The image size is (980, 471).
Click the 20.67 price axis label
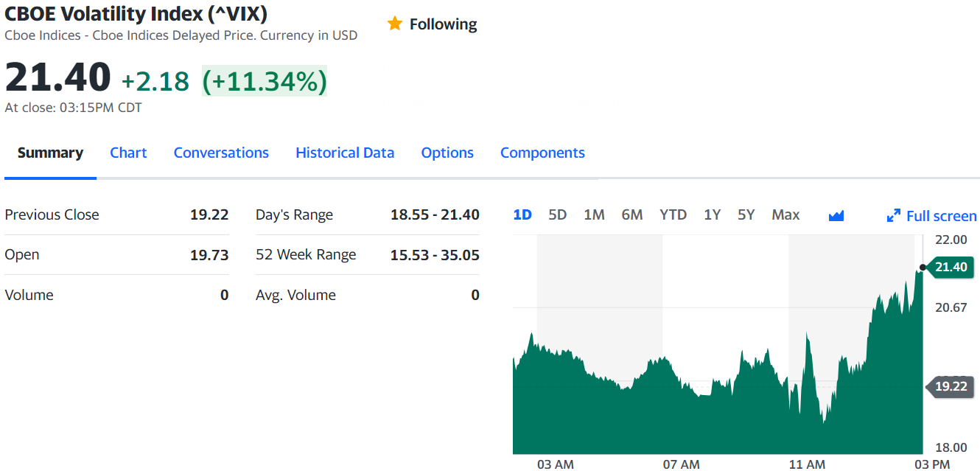click(x=951, y=307)
